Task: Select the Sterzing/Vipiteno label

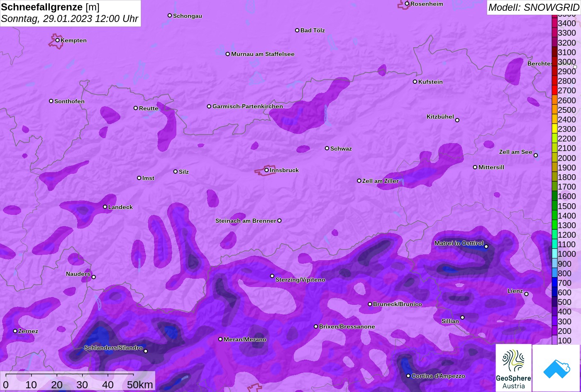Action: 300,280
